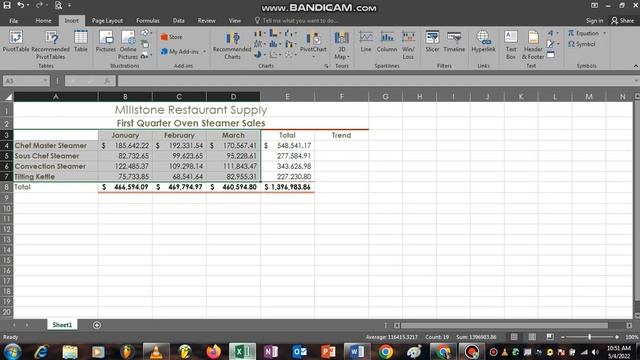Select all cells using corner button
640x360 pixels.
point(7,97)
